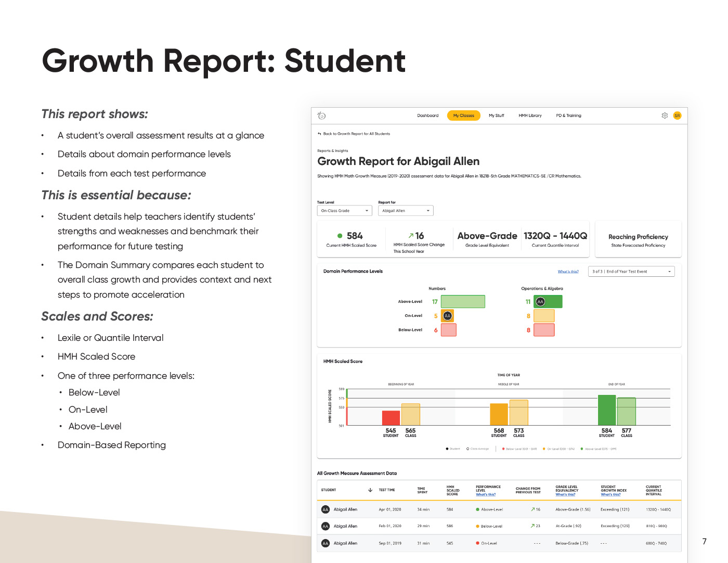
Task: Click the AA marker on Operations & Algebra bar
Action: point(540,302)
